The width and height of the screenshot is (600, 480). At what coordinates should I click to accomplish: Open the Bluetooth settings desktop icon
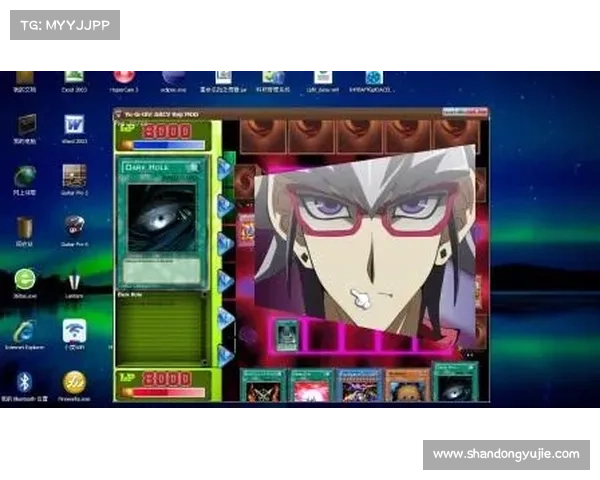click(24, 385)
